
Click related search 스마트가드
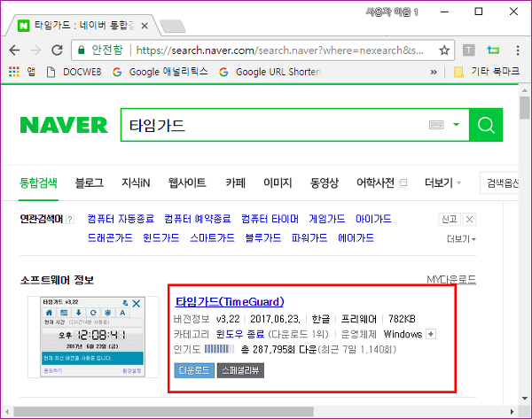(212, 238)
